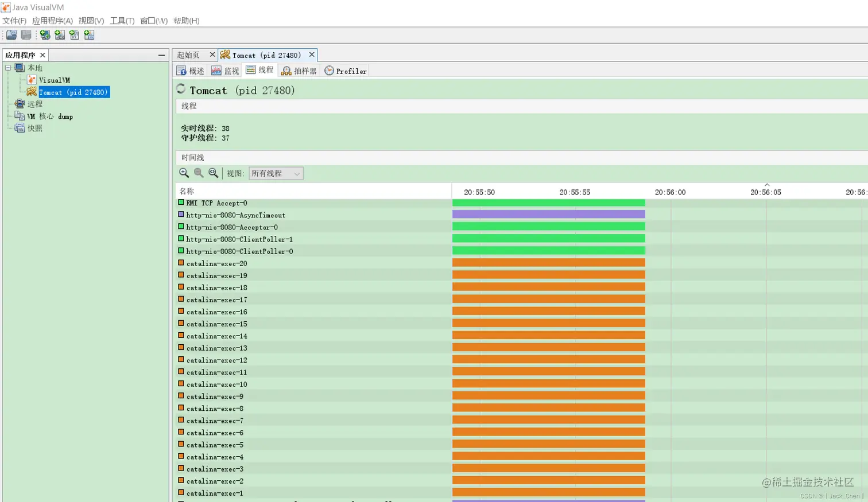
Task: Click the 远程 computer icon in tree
Action: tap(20, 104)
